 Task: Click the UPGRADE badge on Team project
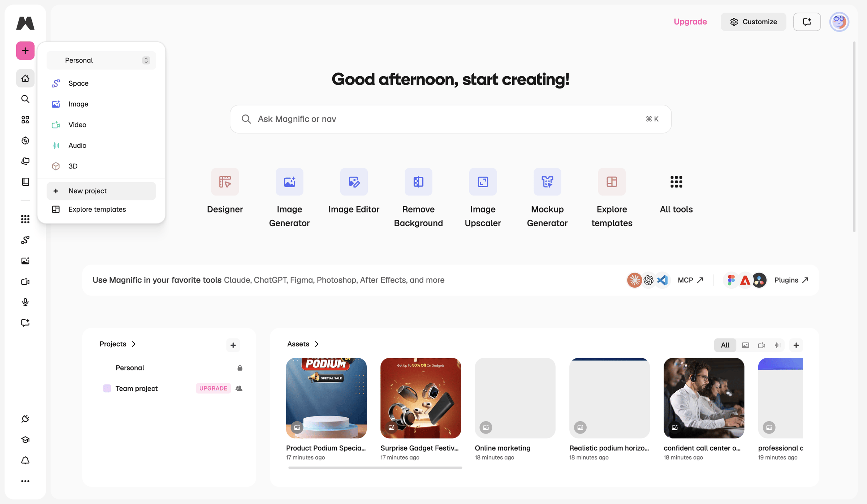pyautogui.click(x=213, y=388)
